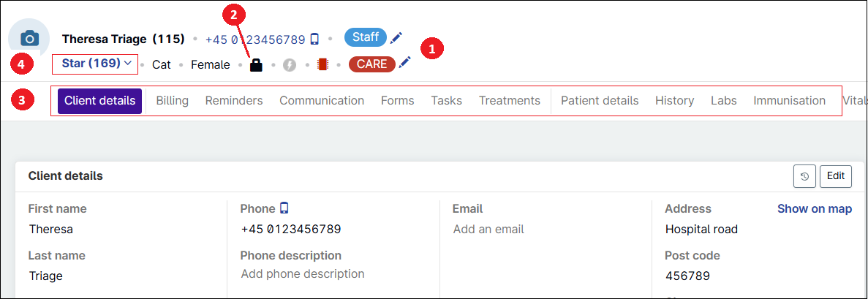Viewport: 868px width, 299px height.
Task: Click the Hospital road address value
Action: 701,230
